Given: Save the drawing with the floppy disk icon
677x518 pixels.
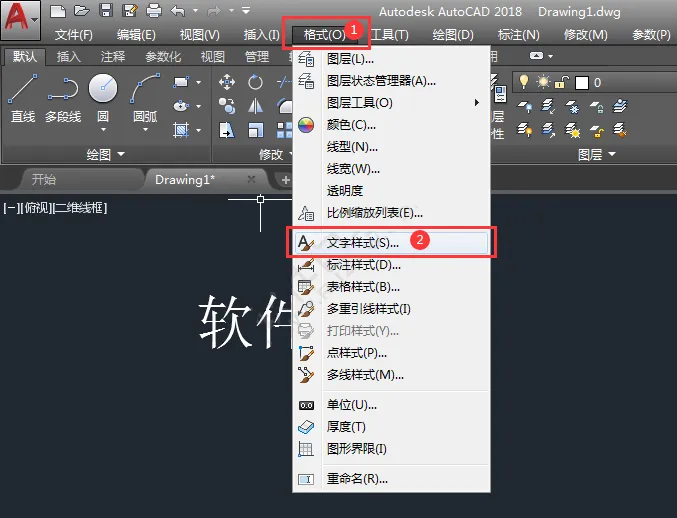Looking at the screenshot, I should (x=106, y=10).
